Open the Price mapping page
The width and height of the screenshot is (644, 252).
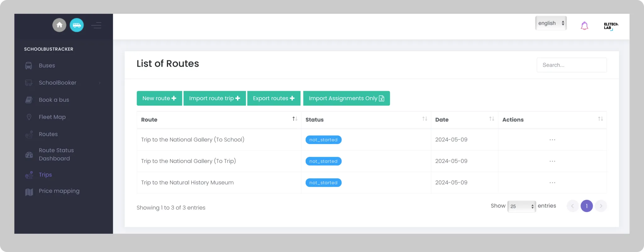(x=59, y=191)
